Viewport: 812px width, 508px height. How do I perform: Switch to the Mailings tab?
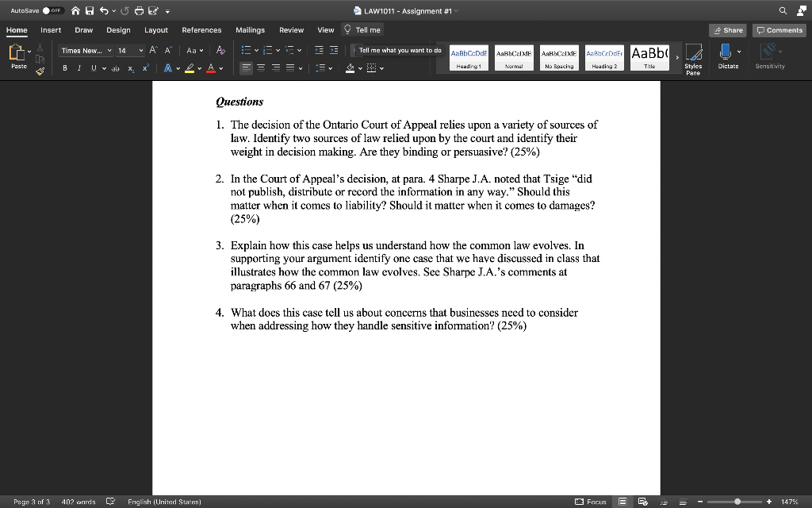pos(250,30)
